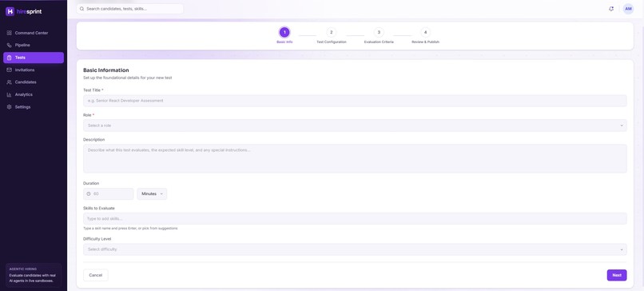Click the Next button
Image resolution: width=644 pixels, height=291 pixels.
click(617, 275)
